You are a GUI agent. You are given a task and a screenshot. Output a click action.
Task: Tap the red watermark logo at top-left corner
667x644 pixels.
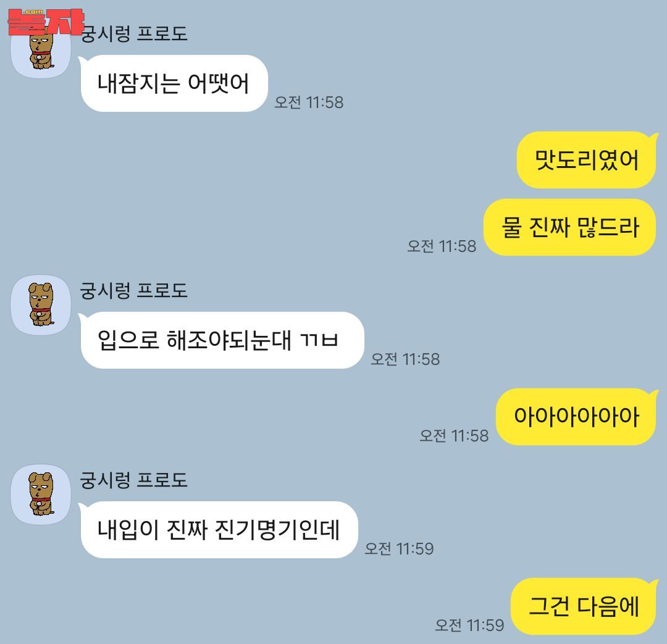[x=46, y=22]
